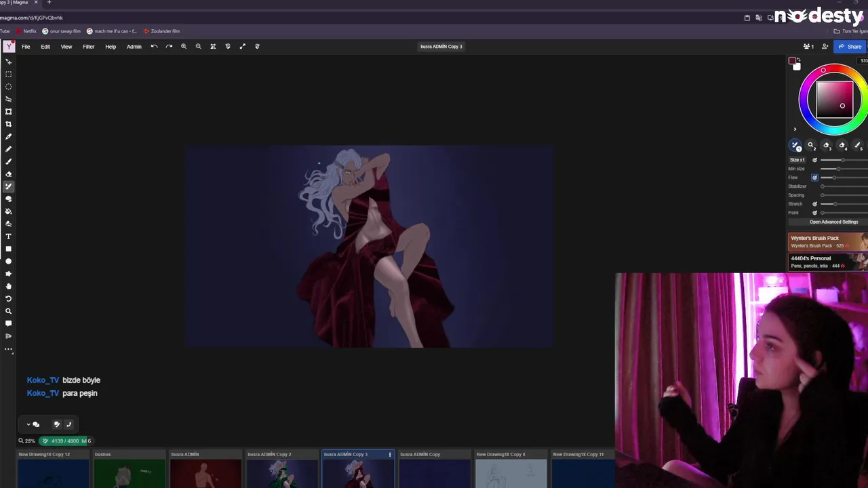Viewport: 868px width, 488px height.
Task: Select the Rectangle shape tool
Action: tap(9, 249)
